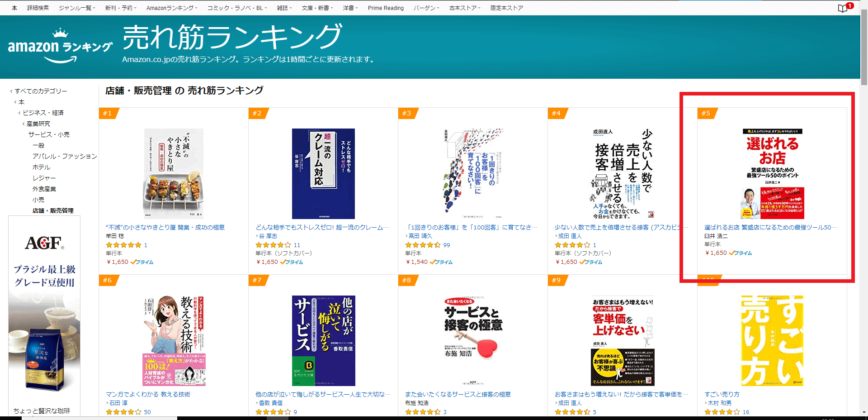
Task: Select the アパレル・ファッション category
Action: pyautogui.click(x=65, y=156)
